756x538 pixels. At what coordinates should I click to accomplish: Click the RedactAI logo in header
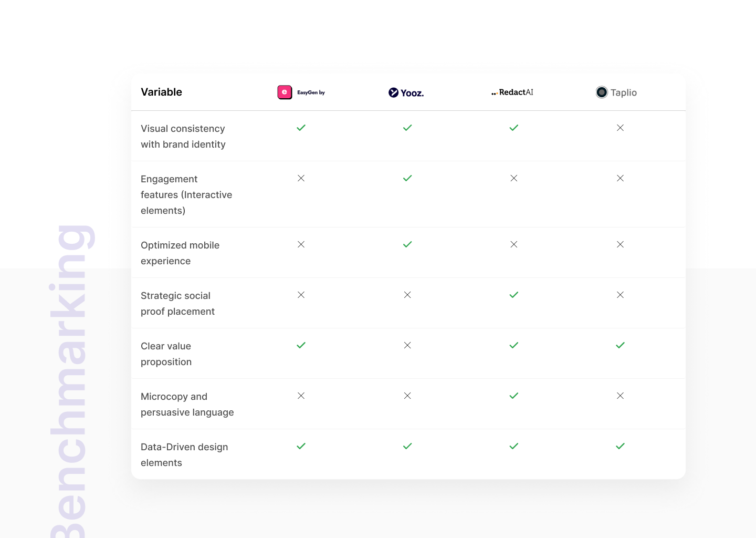(512, 92)
